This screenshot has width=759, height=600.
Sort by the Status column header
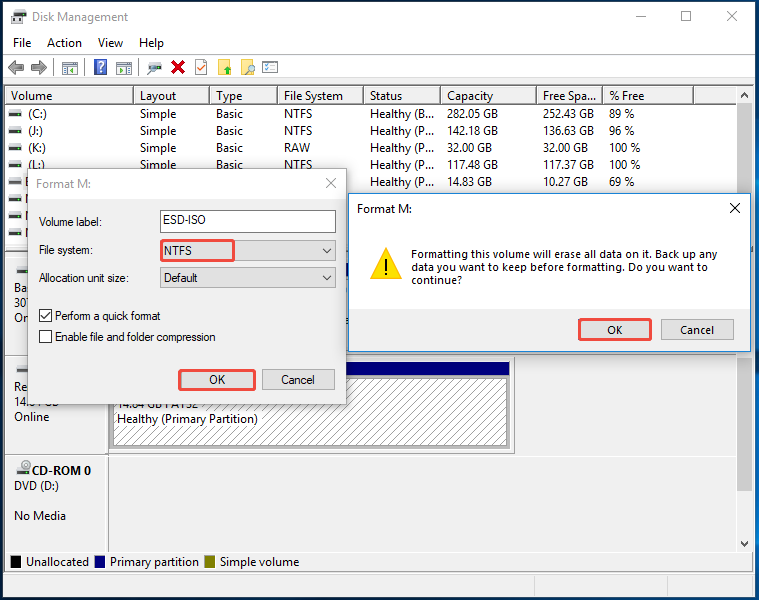[x=402, y=96]
